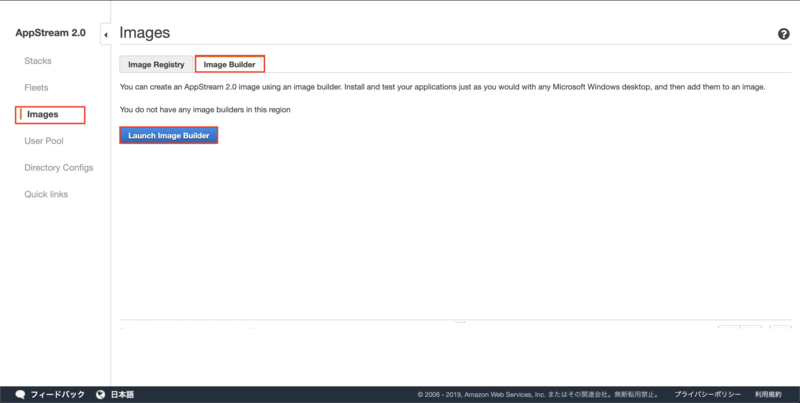The width and height of the screenshot is (800, 403).
Task: Click 'You do not have any image builders' text
Action: pos(205,109)
